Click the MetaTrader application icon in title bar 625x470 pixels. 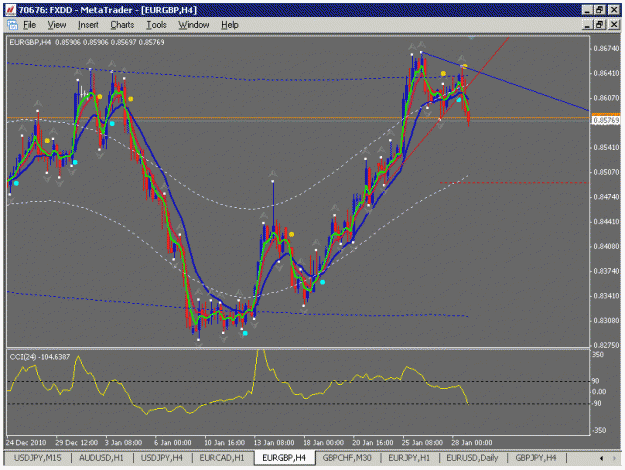pyautogui.click(x=10, y=10)
